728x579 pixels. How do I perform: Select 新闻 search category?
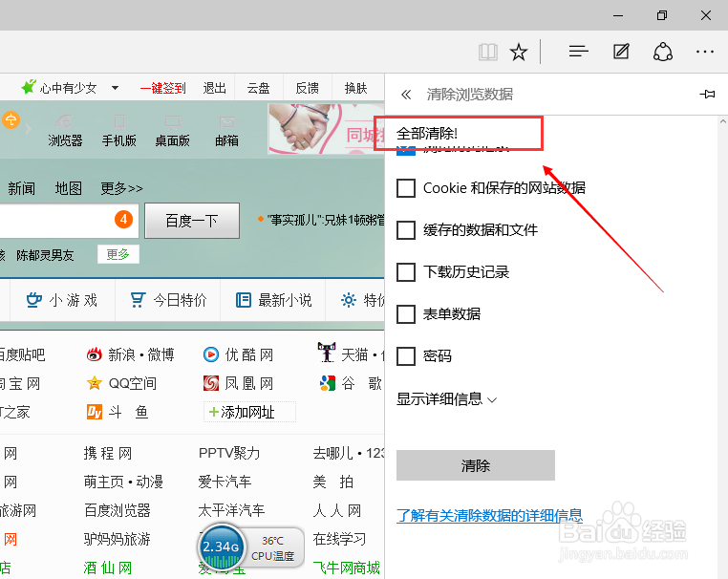(x=21, y=188)
